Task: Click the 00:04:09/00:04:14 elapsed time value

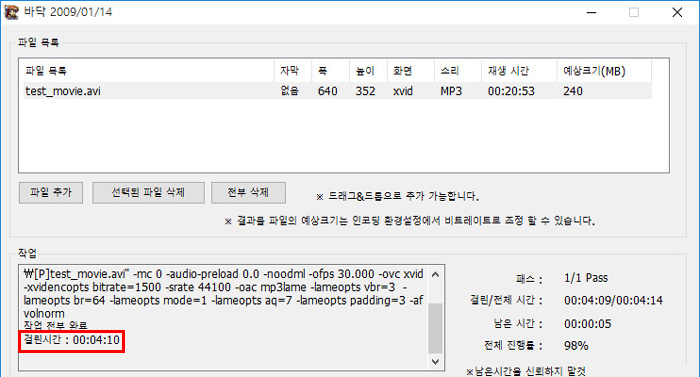Action: (x=613, y=301)
